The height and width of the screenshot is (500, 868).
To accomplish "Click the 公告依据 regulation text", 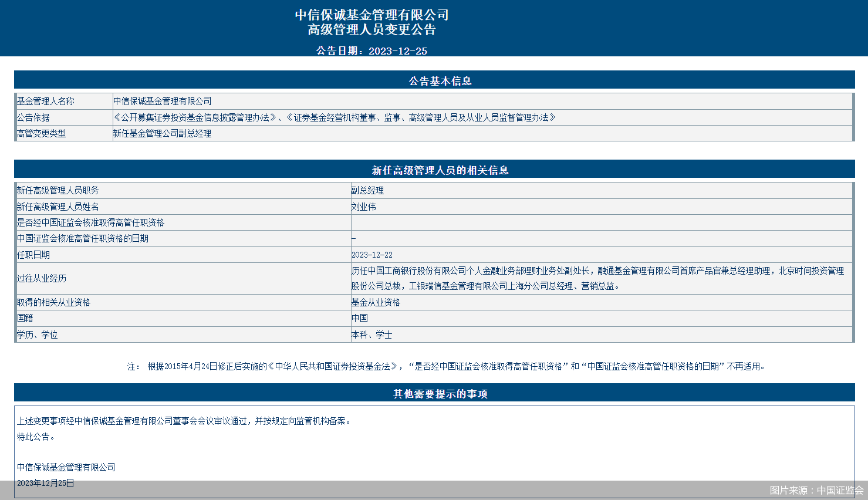I will [333, 117].
